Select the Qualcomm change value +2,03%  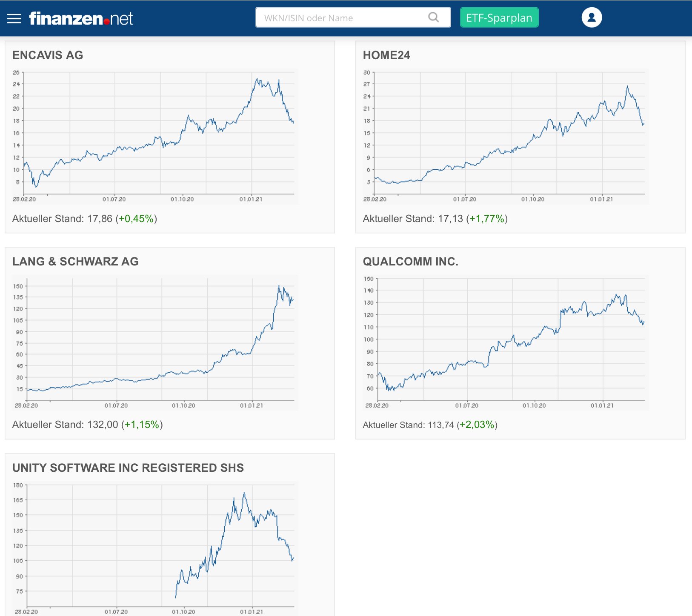tap(477, 425)
